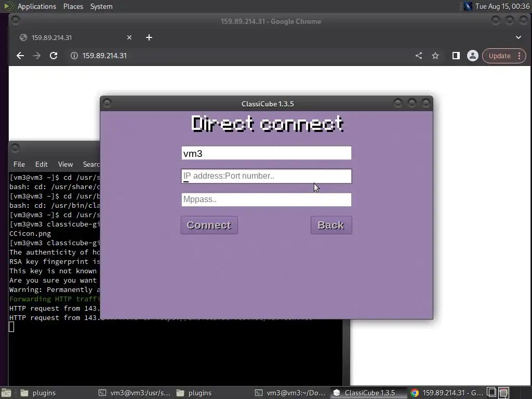Screen dimensions: 532x399
Task: Open the terminal View menu
Action: click(x=65, y=164)
